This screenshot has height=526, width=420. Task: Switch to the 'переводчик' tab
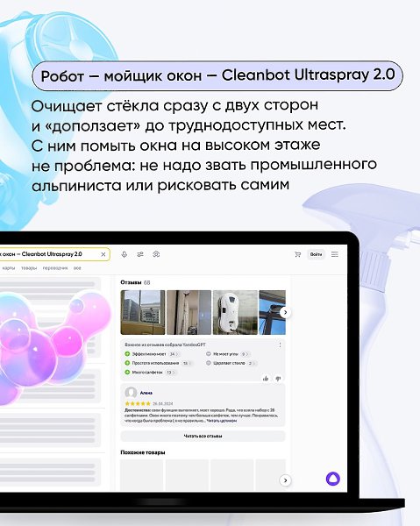click(x=55, y=268)
